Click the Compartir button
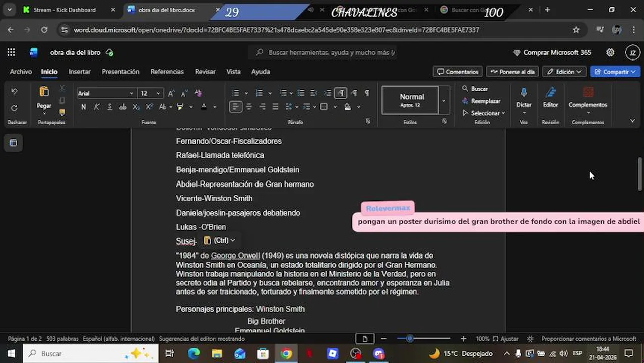Viewport: 644px width, 363px height. 615,72
